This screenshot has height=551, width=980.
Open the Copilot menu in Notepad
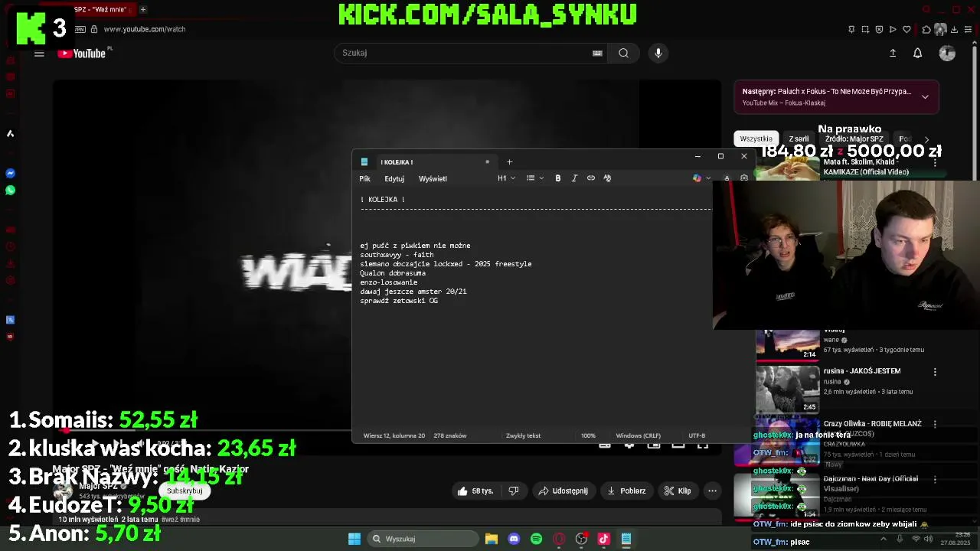point(701,178)
